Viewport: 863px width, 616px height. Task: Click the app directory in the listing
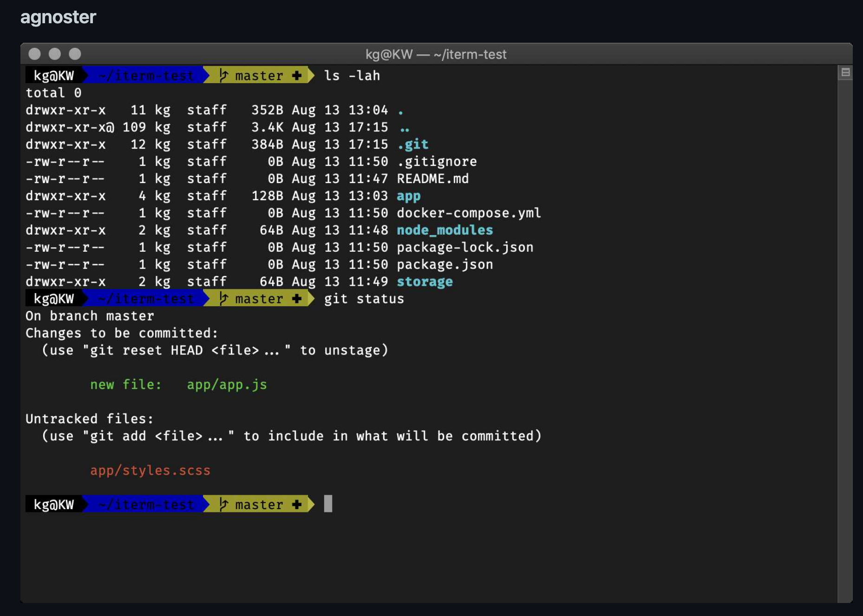[x=409, y=196]
